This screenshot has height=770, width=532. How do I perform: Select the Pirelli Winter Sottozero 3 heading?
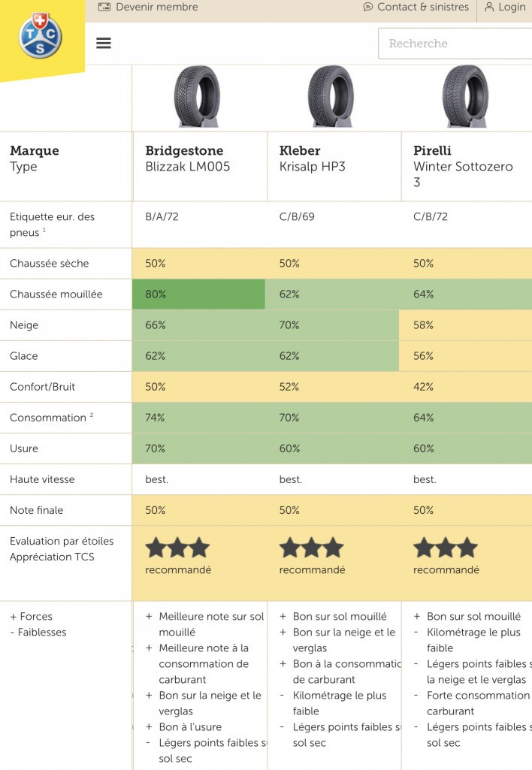pyautogui.click(x=463, y=166)
